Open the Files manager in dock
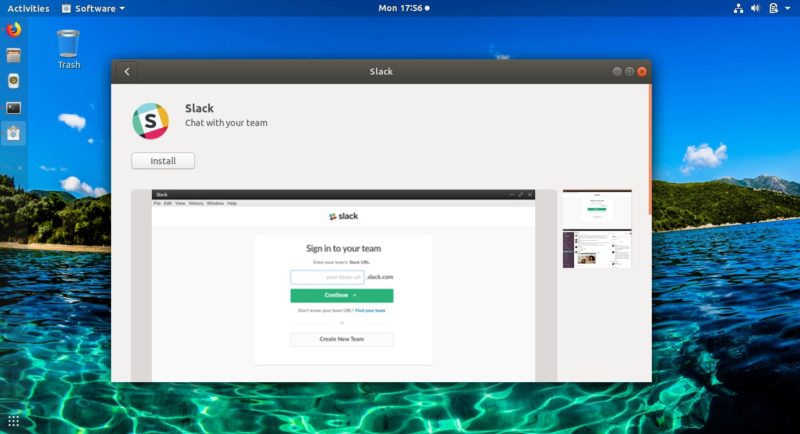Image resolution: width=800 pixels, height=434 pixels. pyautogui.click(x=13, y=55)
